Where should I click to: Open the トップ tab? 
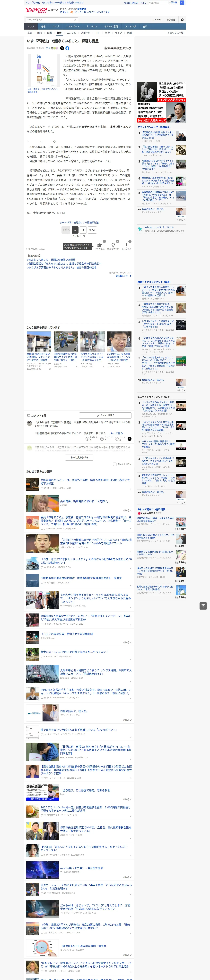pos(31,27)
